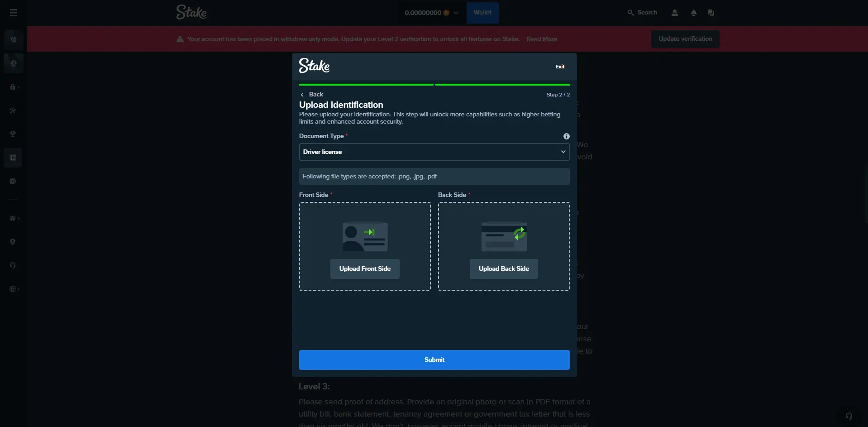Click the Upload Front Side button
Viewport: 868px width, 427px height.
[365, 269]
